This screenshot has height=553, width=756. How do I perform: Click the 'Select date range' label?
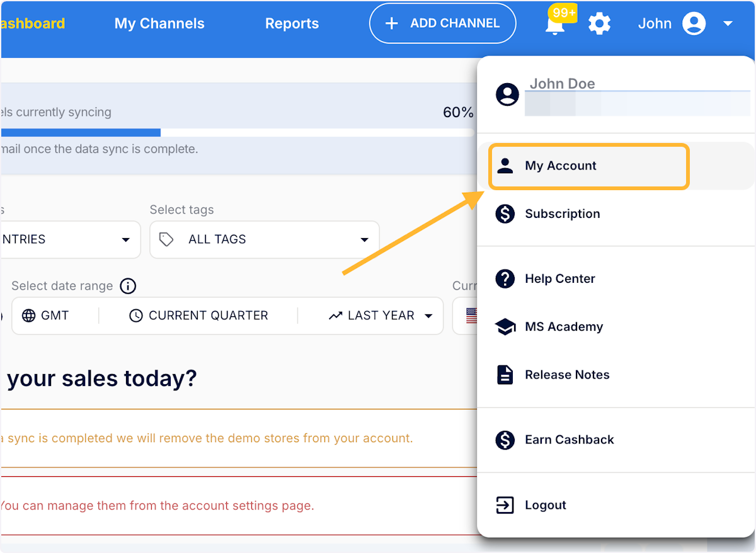pyautogui.click(x=62, y=286)
